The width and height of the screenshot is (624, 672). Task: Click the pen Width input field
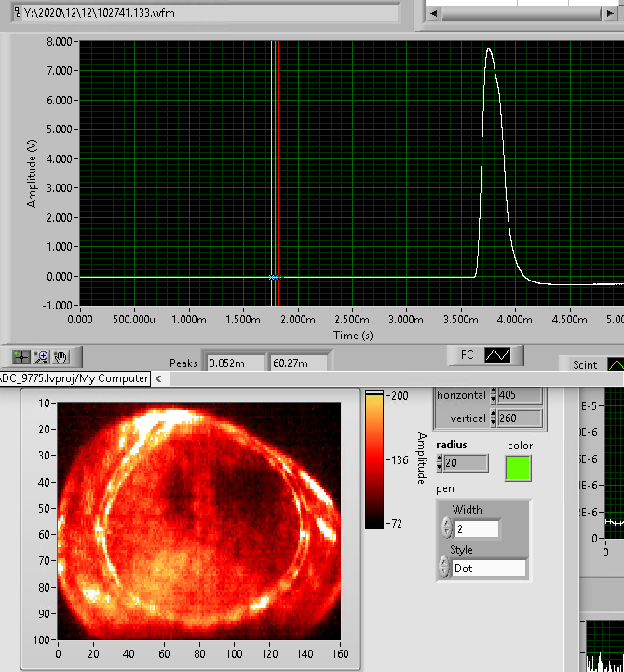click(475, 528)
